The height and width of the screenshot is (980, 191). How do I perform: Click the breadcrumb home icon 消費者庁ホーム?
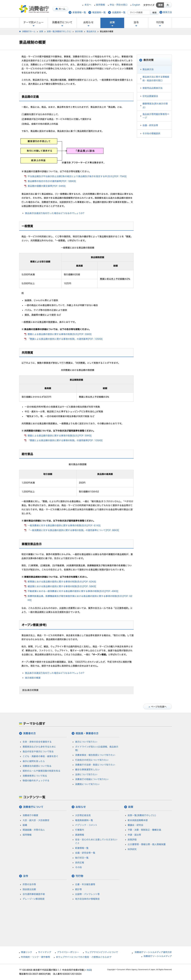[27, 32]
